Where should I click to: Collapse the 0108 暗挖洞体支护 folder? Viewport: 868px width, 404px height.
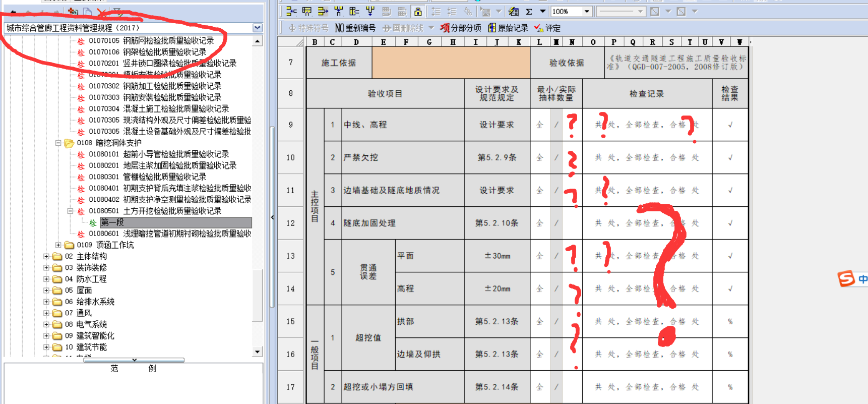coord(58,143)
